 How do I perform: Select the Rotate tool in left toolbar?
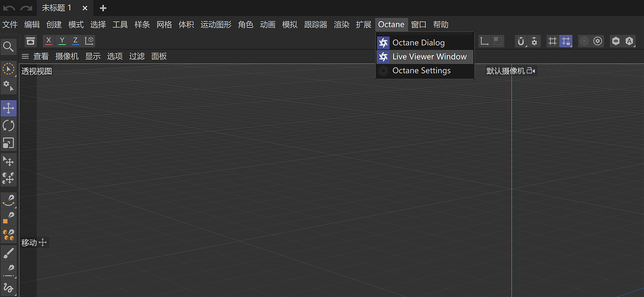click(x=8, y=125)
